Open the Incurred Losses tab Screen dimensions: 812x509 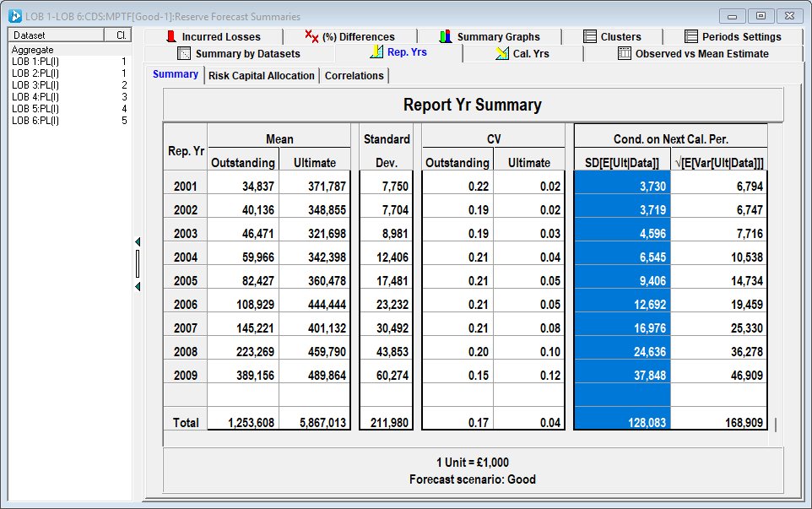point(214,37)
